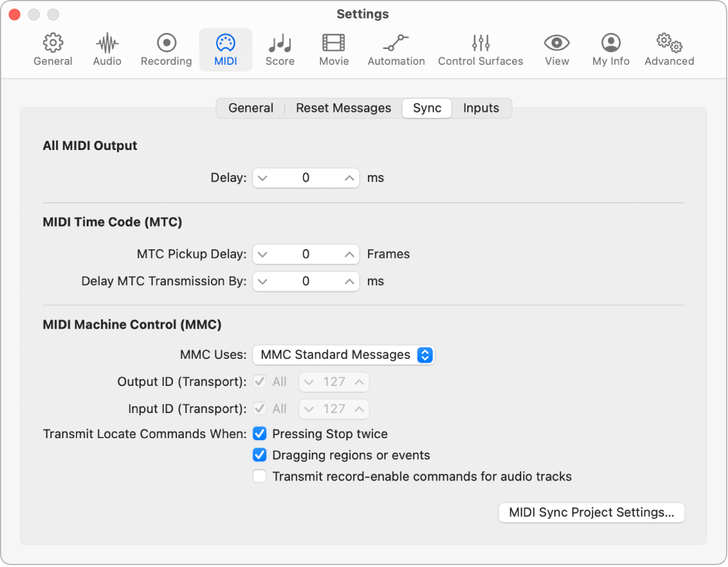Increase the All MIDI Output Delay value
The width and height of the screenshot is (728, 567).
click(349, 178)
